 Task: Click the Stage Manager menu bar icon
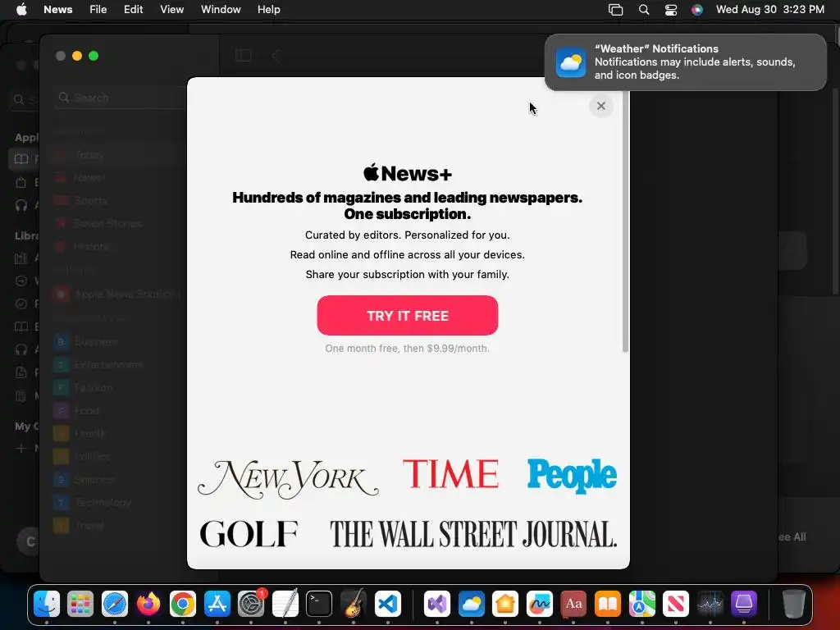click(x=615, y=10)
